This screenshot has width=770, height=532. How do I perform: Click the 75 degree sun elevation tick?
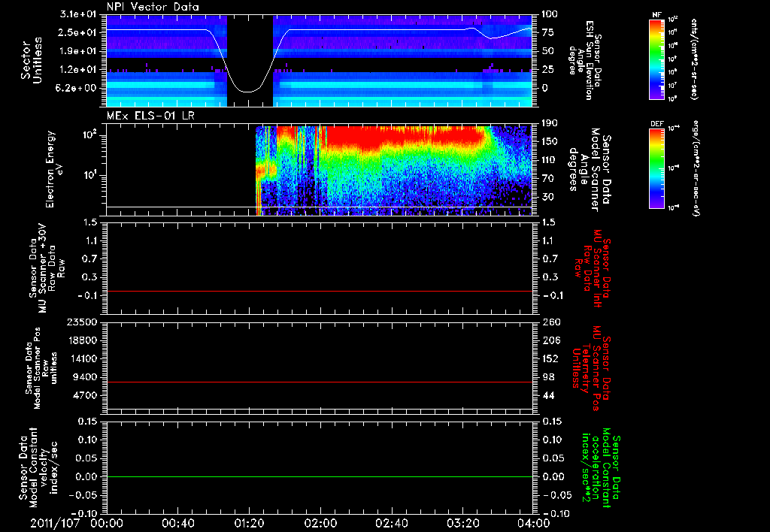[x=548, y=32]
